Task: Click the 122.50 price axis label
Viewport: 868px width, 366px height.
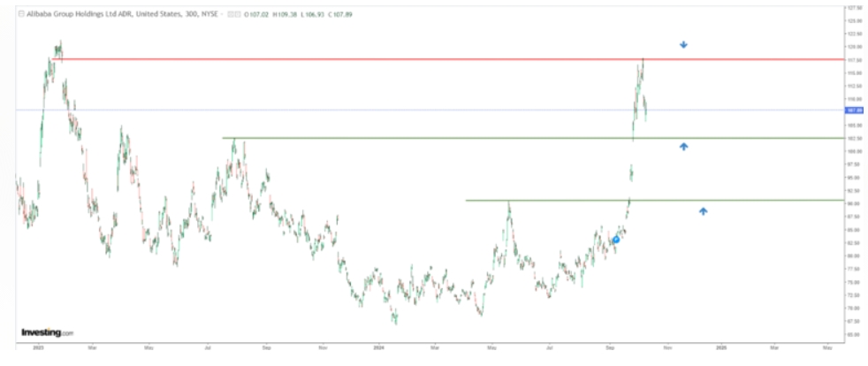Action: [856, 34]
